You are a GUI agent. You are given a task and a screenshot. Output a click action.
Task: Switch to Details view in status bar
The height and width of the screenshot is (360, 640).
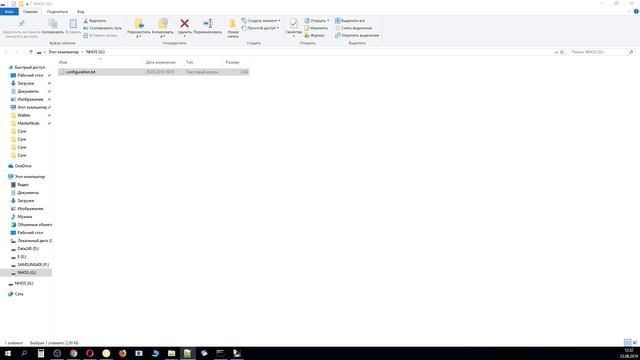[x=627, y=342]
